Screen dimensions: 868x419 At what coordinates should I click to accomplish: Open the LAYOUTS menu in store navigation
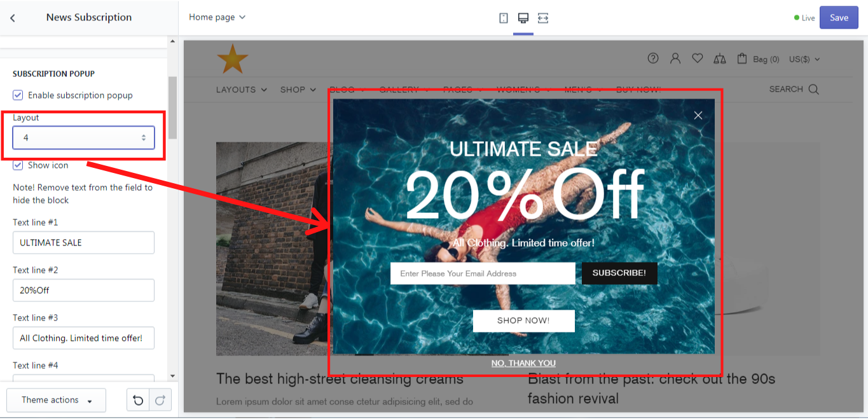[242, 90]
